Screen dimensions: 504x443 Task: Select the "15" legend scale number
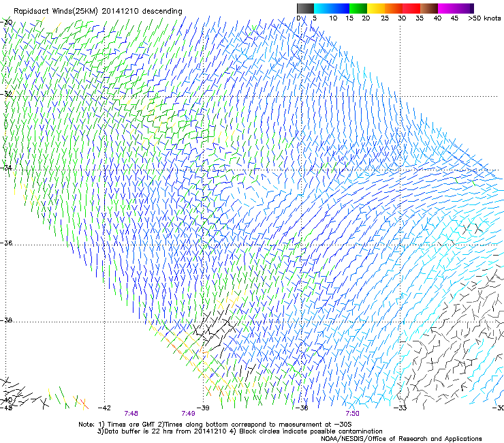pos(349,18)
